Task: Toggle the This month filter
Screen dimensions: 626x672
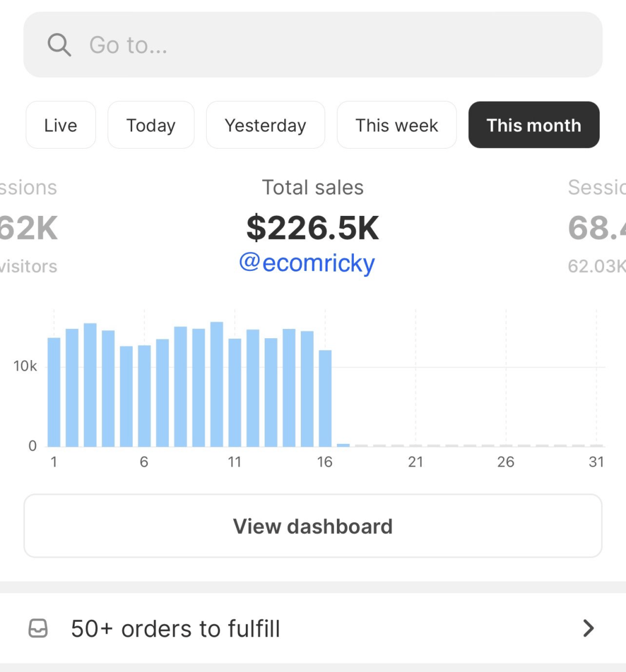Action: [x=533, y=125]
